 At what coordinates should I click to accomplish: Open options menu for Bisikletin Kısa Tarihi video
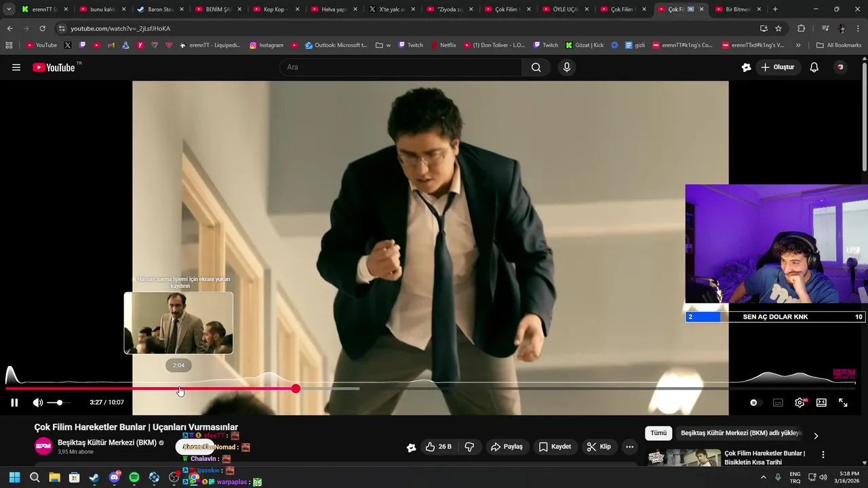click(823, 455)
